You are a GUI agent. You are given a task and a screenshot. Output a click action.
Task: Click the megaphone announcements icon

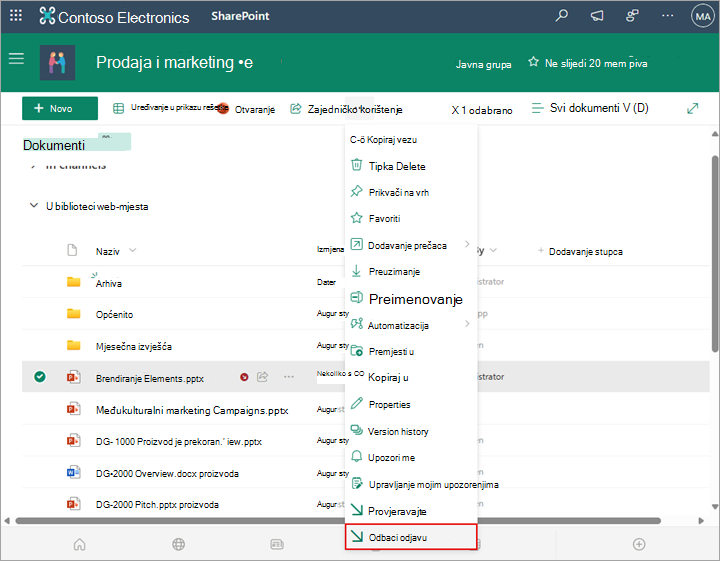596,16
